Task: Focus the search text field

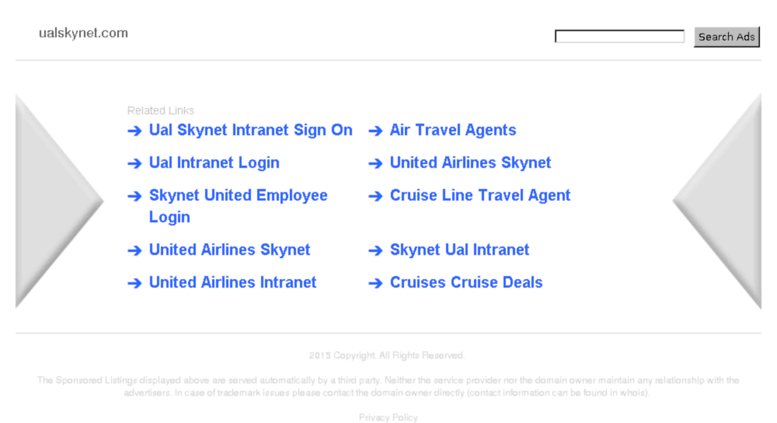Action: pyautogui.click(x=619, y=37)
